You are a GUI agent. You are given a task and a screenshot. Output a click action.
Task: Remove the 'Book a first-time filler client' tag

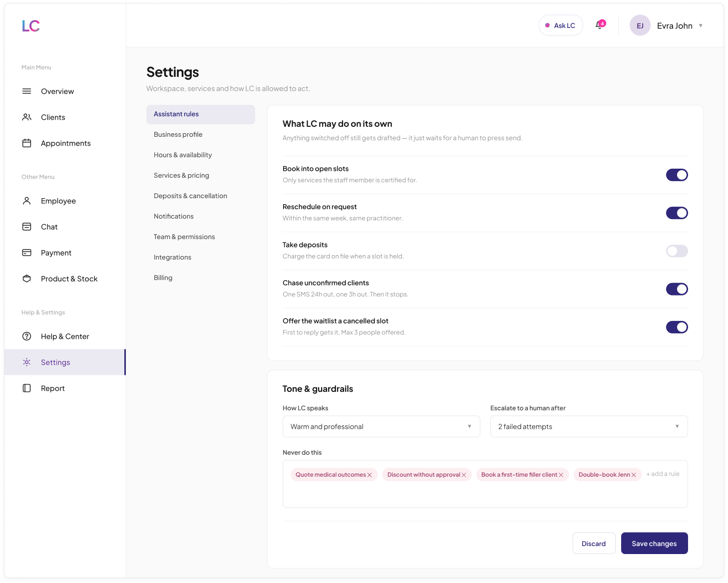point(561,475)
